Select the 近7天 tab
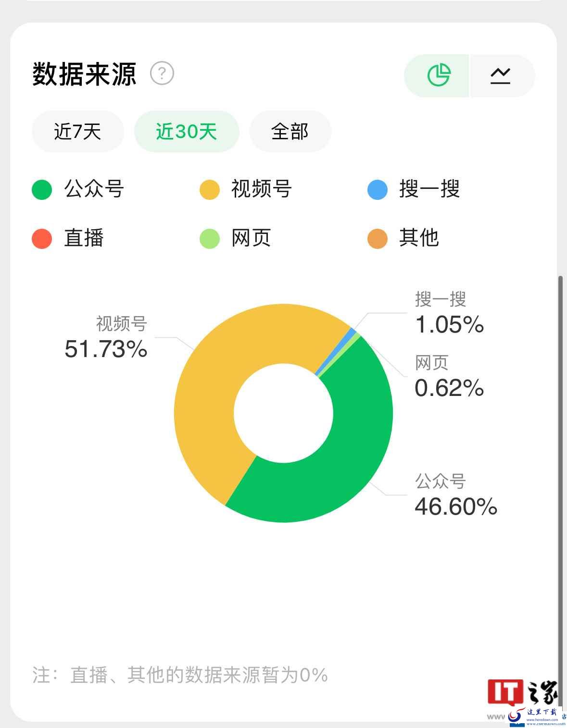The image size is (567, 728). (78, 131)
